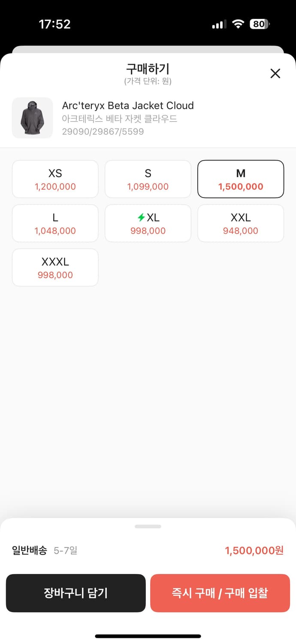This screenshot has height=644, width=296.
Task: Select XL size with lightning icon
Action: (148, 223)
